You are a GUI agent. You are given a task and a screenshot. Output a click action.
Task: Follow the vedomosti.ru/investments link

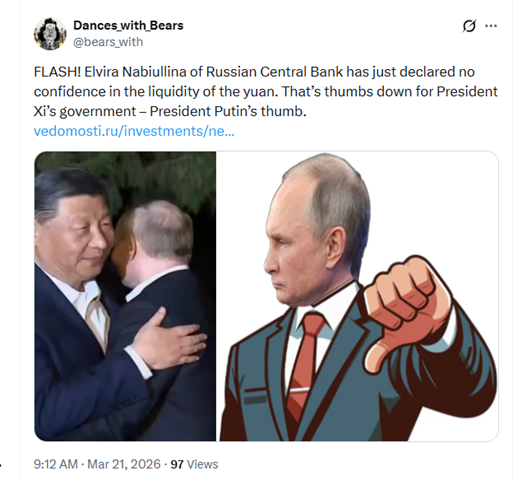coord(134,131)
